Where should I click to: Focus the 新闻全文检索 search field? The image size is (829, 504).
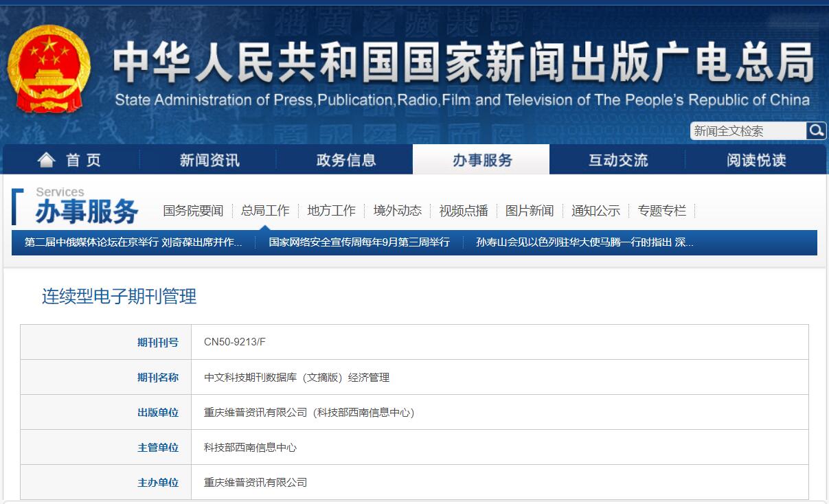(x=748, y=130)
